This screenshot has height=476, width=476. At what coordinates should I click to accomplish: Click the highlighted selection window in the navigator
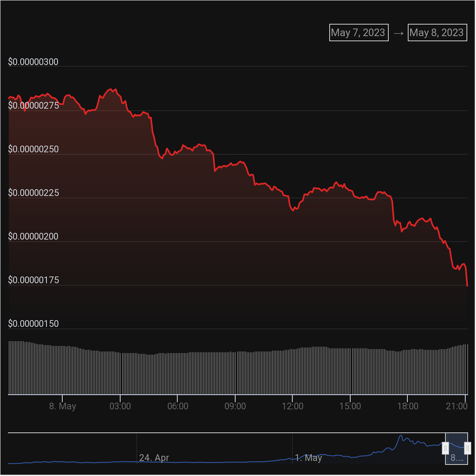point(456,449)
